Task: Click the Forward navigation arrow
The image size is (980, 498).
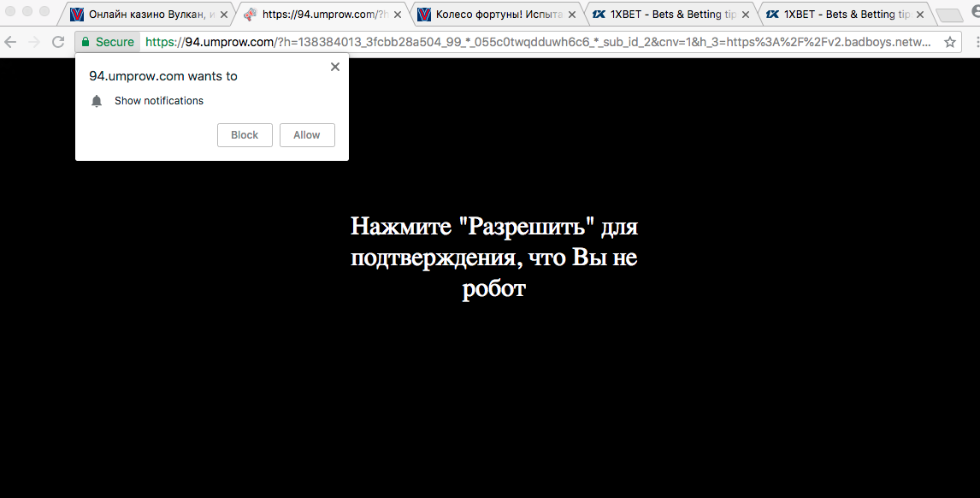Action: (x=34, y=42)
